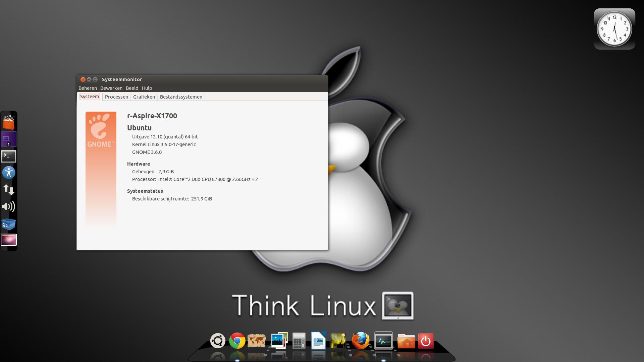Minimize the Systeemmonitor window
Screen dimensions: 644x362
[89, 79]
